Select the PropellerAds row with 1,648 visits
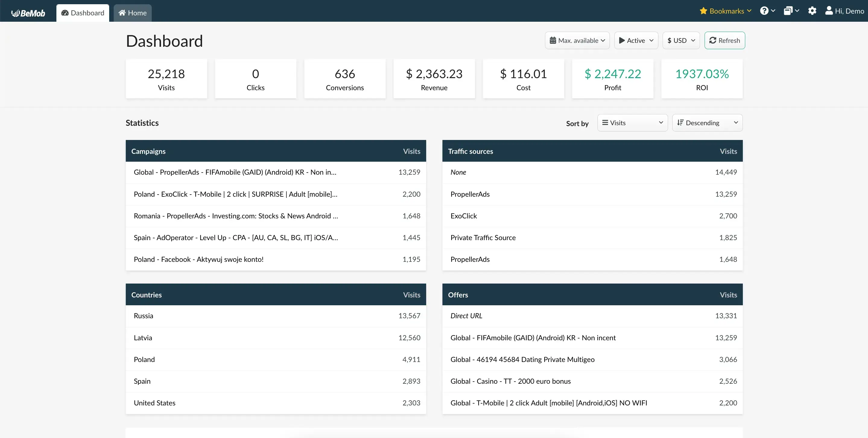Image resolution: width=868 pixels, height=438 pixels. coord(593,259)
